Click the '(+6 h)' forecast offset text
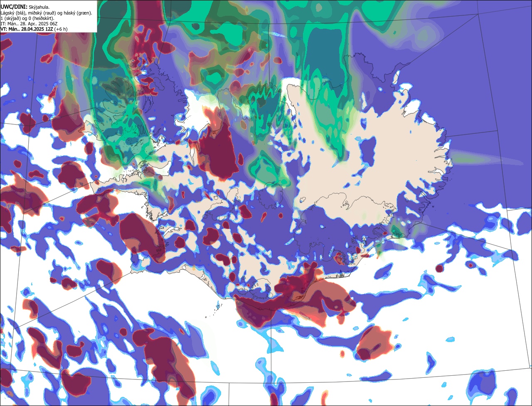The image size is (532, 406). pos(61,29)
